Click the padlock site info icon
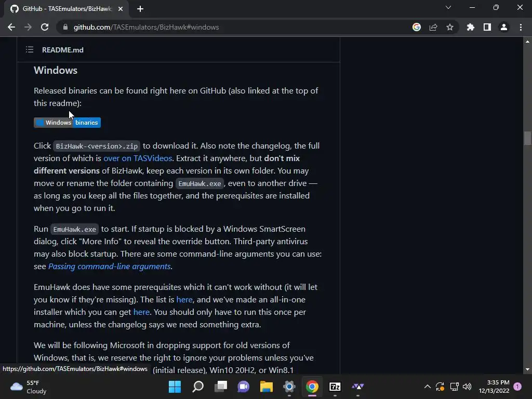532x399 pixels. (x=65, y=27)
